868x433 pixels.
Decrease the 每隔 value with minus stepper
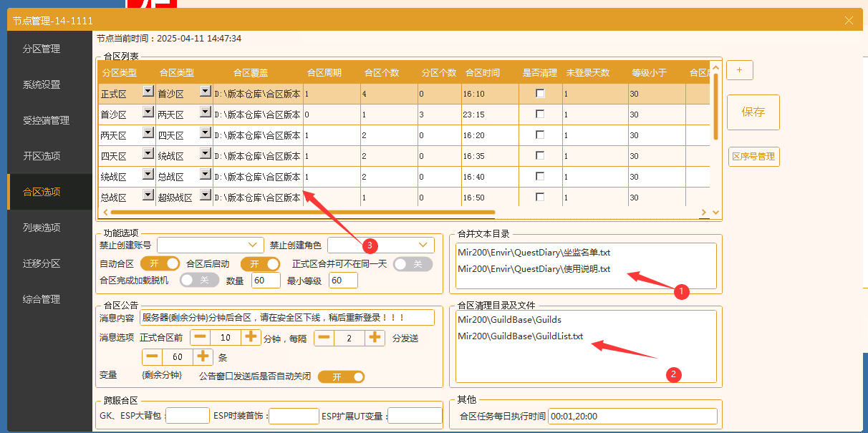pos(324,337)
